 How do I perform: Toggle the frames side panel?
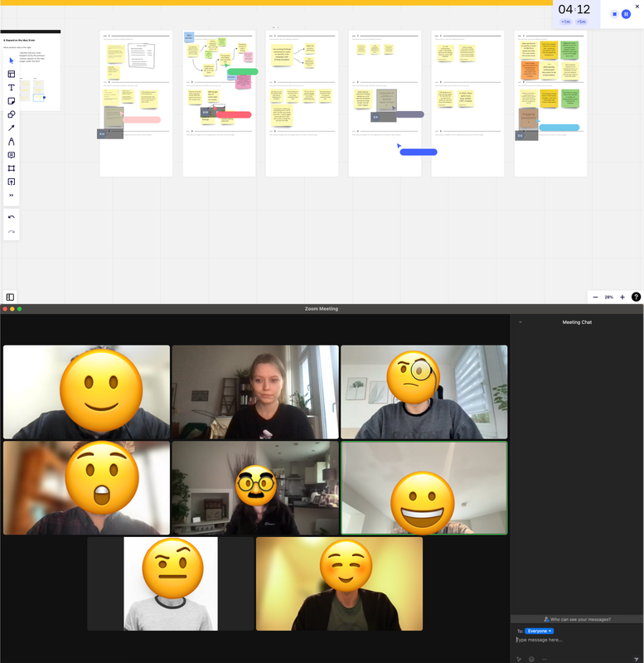(x=10, y=297)
